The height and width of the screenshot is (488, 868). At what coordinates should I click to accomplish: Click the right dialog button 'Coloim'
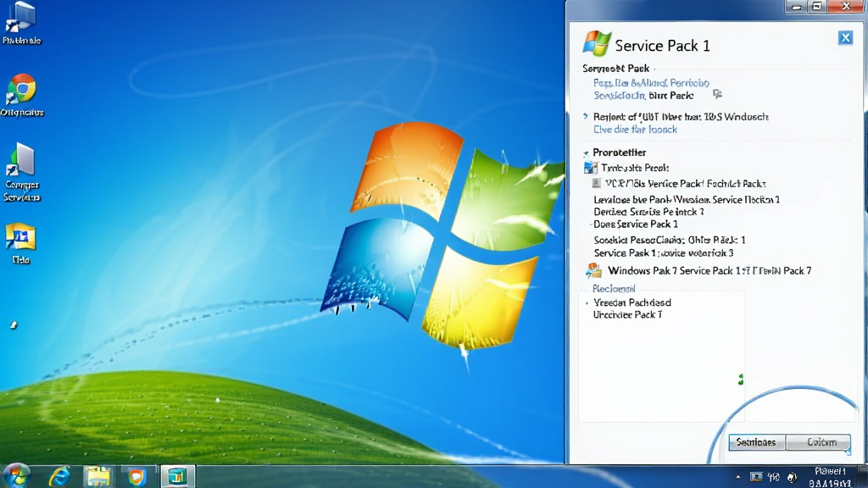(820, 442)
